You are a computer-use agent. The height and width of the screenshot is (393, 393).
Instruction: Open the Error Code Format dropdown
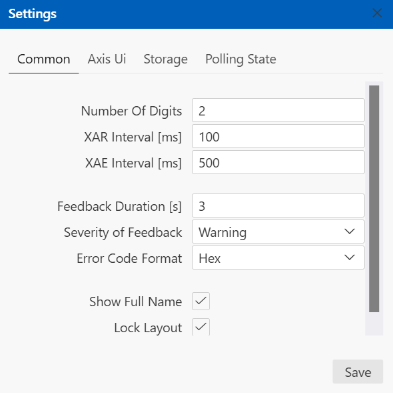click(278, 258)
